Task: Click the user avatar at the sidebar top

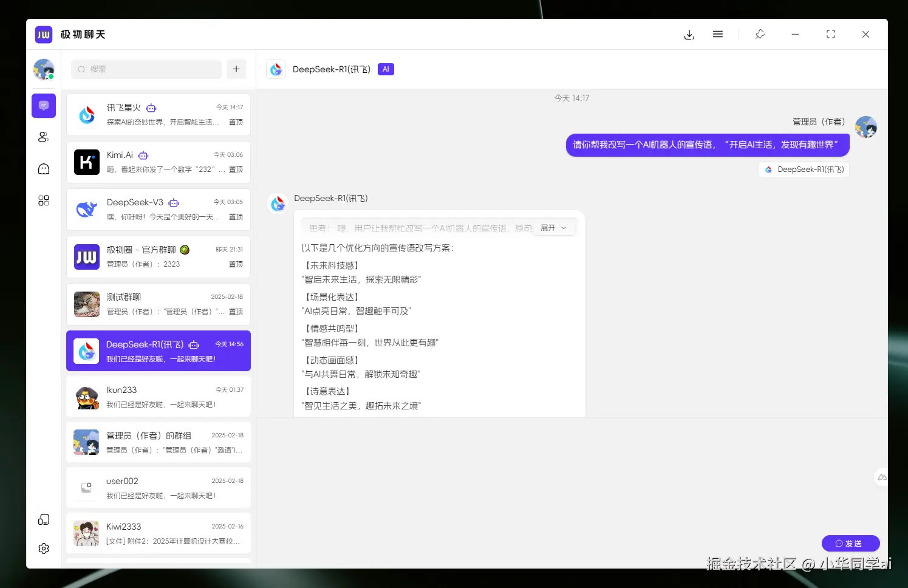Action: (x=44, y=69)
